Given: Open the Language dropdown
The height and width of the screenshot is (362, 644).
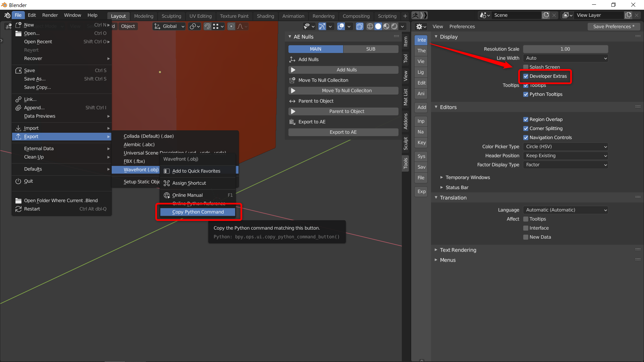Looking at the screenshot, I should (566, 210).
